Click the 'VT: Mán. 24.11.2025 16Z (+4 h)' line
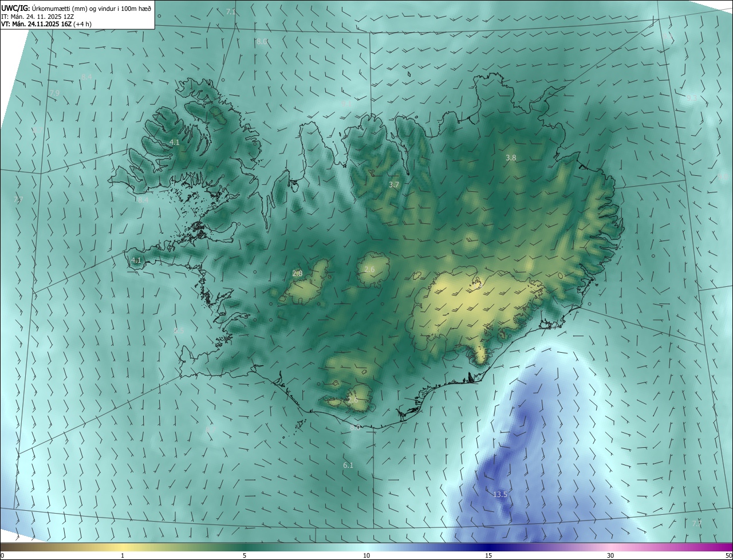This screenshot has height=560, width=733. point(46,24)
